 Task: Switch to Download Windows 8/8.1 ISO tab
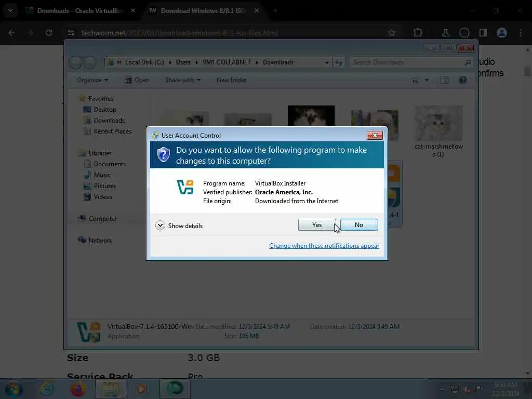203,11
